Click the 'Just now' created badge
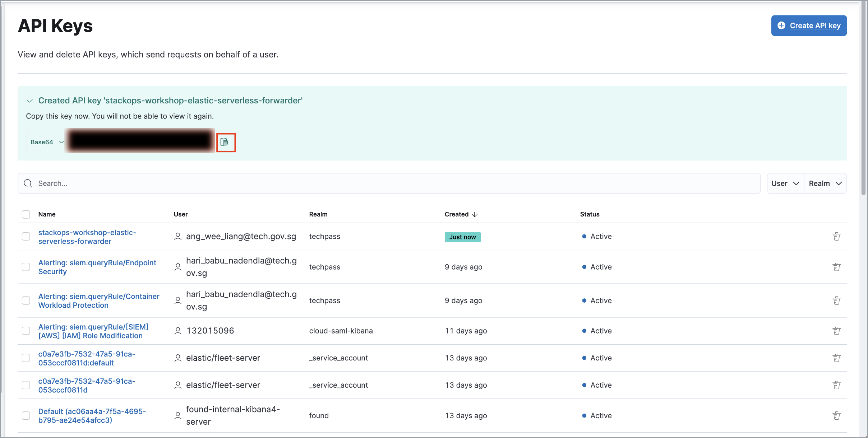The image size is (868, 438). (462, 237)
